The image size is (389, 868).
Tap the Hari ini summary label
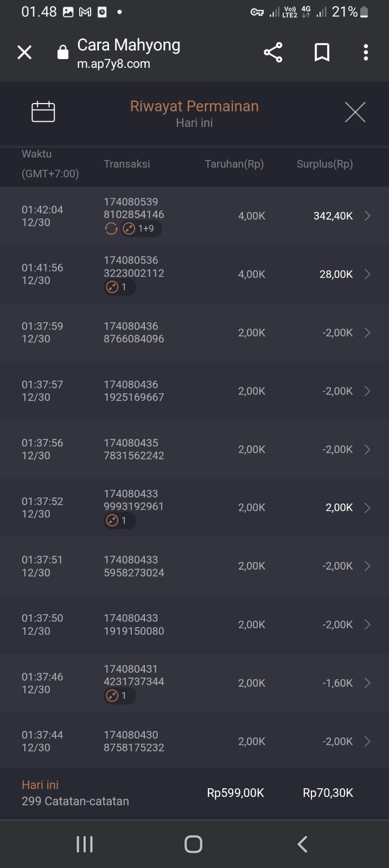pos(40,785)
